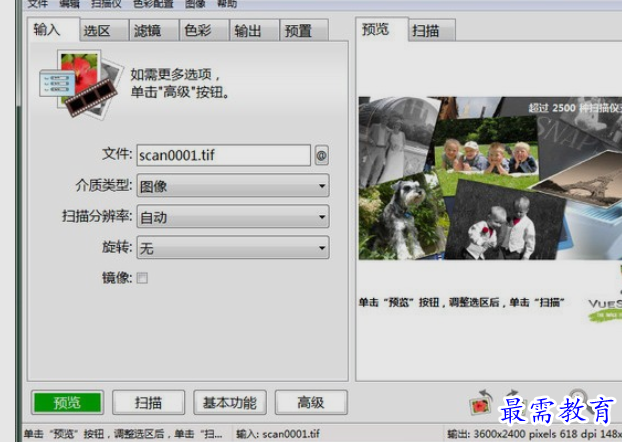Screen dimensions: 622x442
Task: Switch to the 色彩 tab
Action: click(x=205, y=31)
